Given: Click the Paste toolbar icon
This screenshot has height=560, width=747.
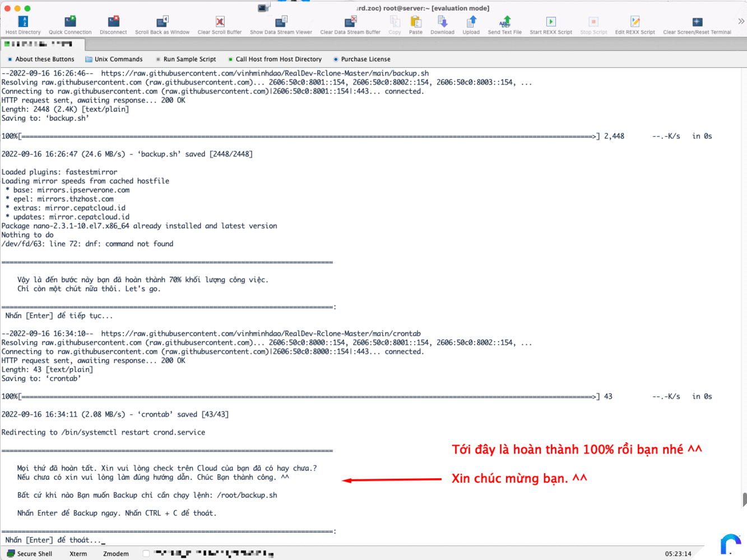Looking at the screenshot, I should pos(416,25).
